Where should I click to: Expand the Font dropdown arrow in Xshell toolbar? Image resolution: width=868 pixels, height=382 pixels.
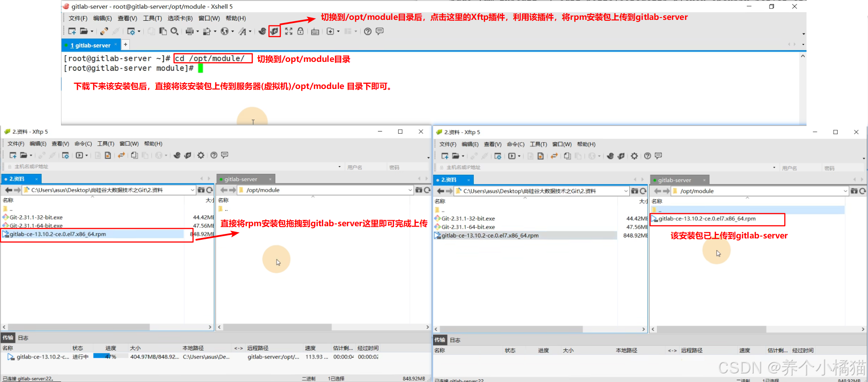point(250,32)
